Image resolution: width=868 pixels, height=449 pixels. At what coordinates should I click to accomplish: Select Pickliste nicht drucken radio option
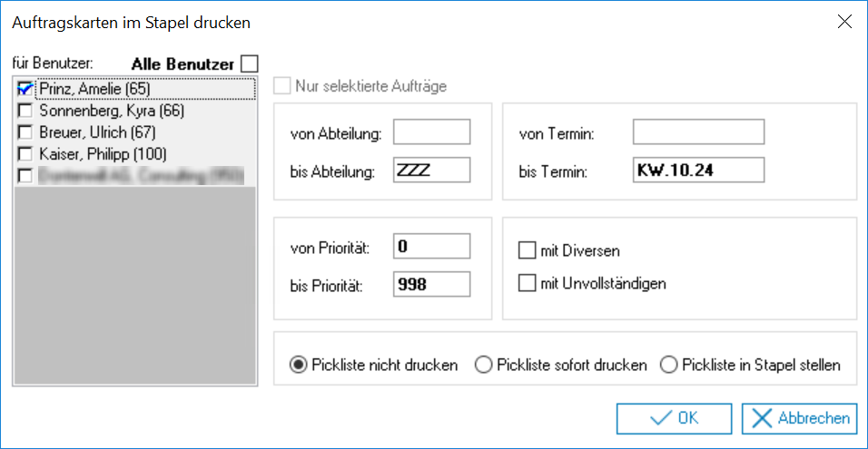(x=298, y=366)
